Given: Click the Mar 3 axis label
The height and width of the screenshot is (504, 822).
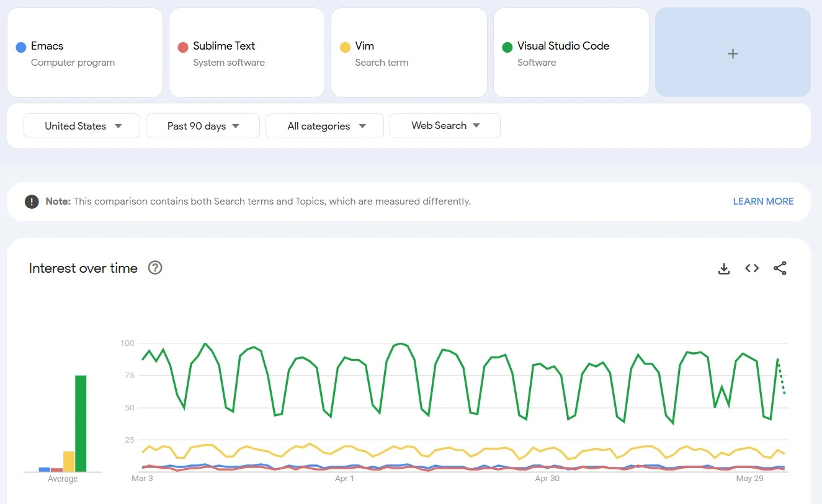Looking at the screenshot, I should pyautogui.click(x=142, y=479).
